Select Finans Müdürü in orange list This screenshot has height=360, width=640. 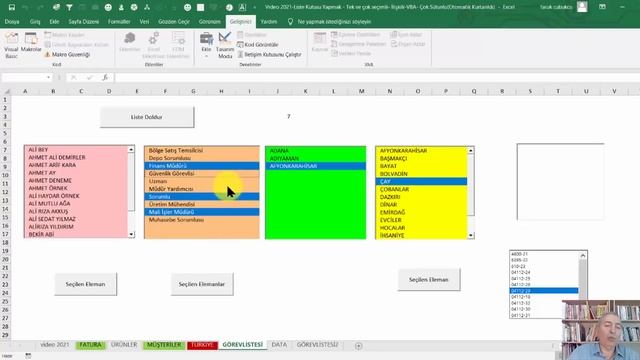[x=202, y=166]
